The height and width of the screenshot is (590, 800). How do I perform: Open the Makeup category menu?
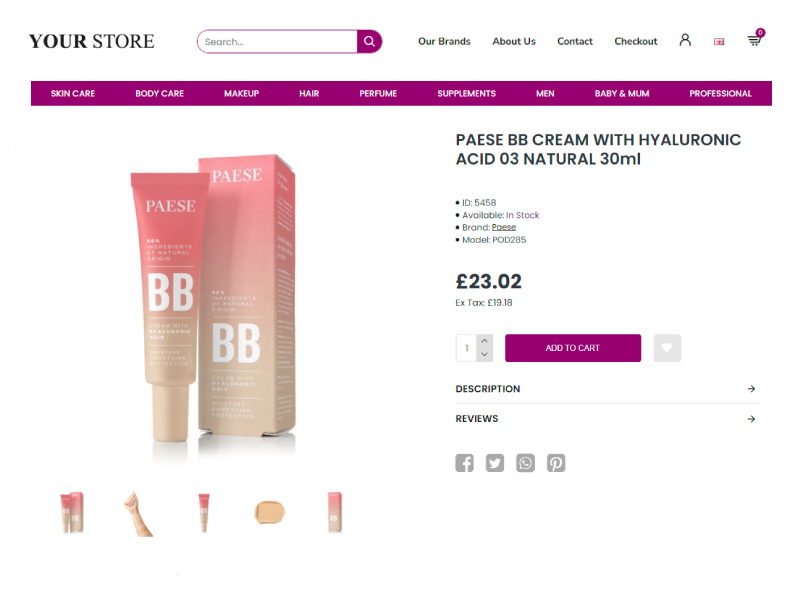coord(241,93)
